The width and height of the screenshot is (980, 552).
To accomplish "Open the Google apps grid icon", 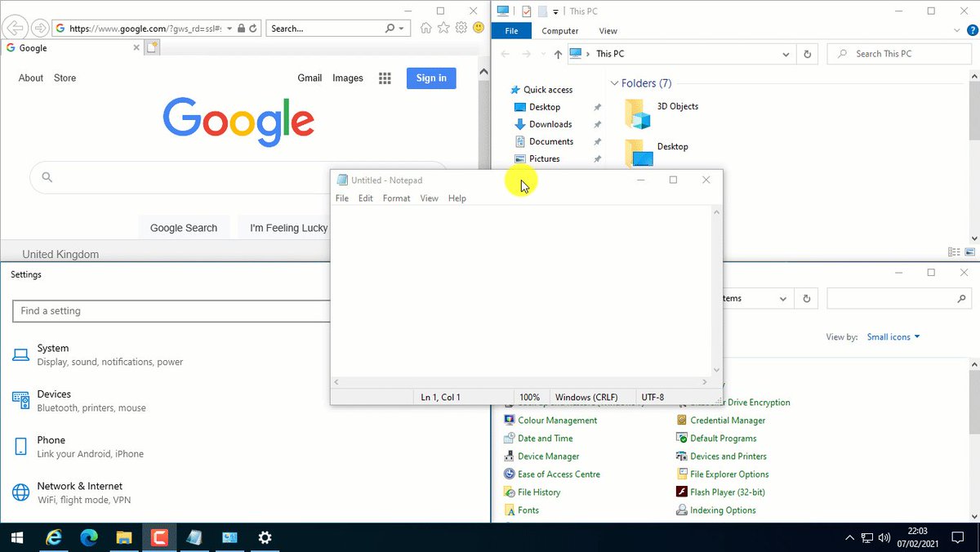I will click(385, 78).
